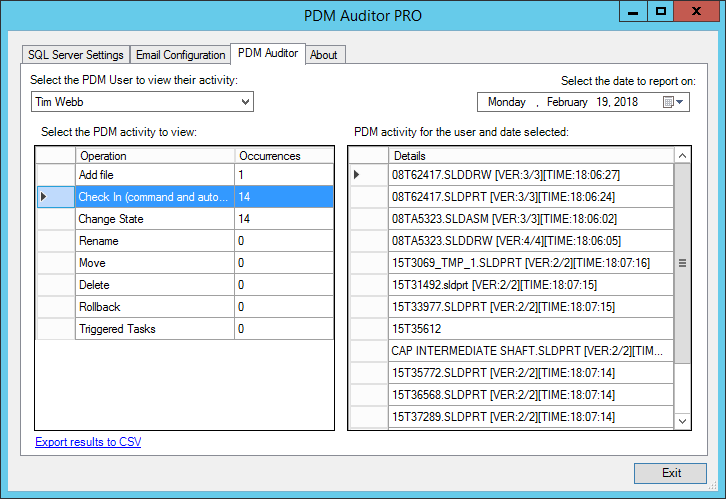Click the Occurrences column header
This screenshot has width=726, height=499.
[284, 156]
